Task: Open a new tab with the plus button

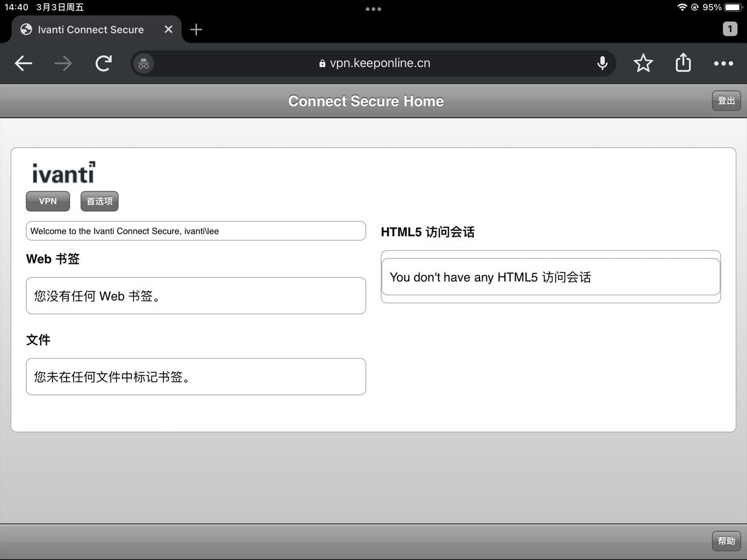Action: coord(196,30)
